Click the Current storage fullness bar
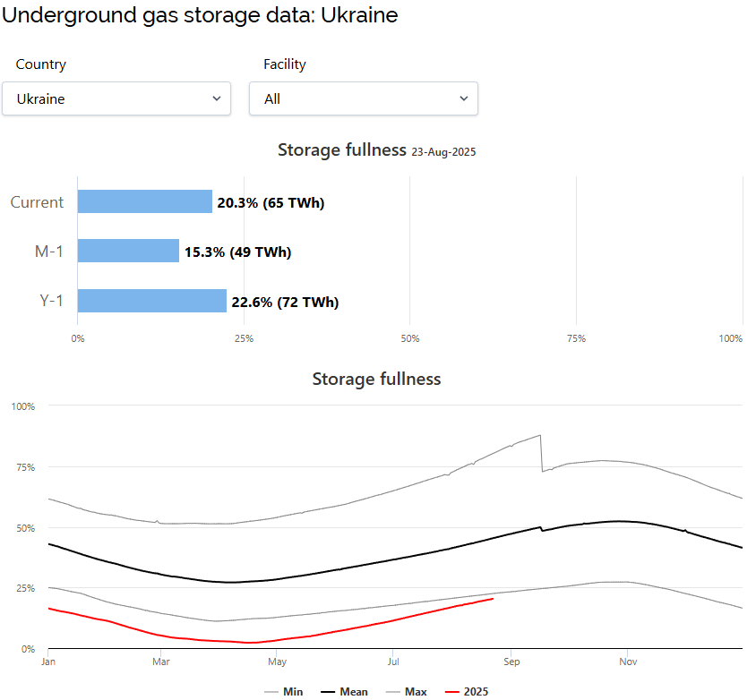This screenshot has height=700, width=756. click(144, 201)
